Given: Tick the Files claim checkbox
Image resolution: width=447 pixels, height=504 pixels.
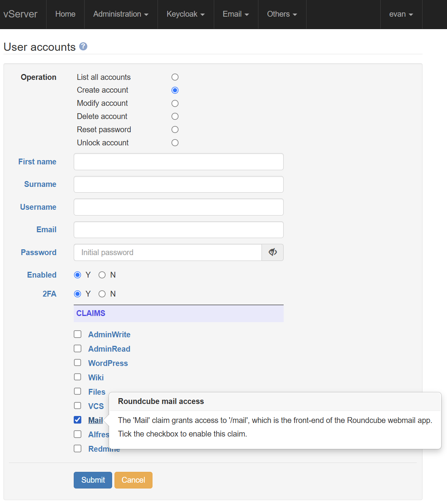Looking at the screenshot, I should 78,391.
